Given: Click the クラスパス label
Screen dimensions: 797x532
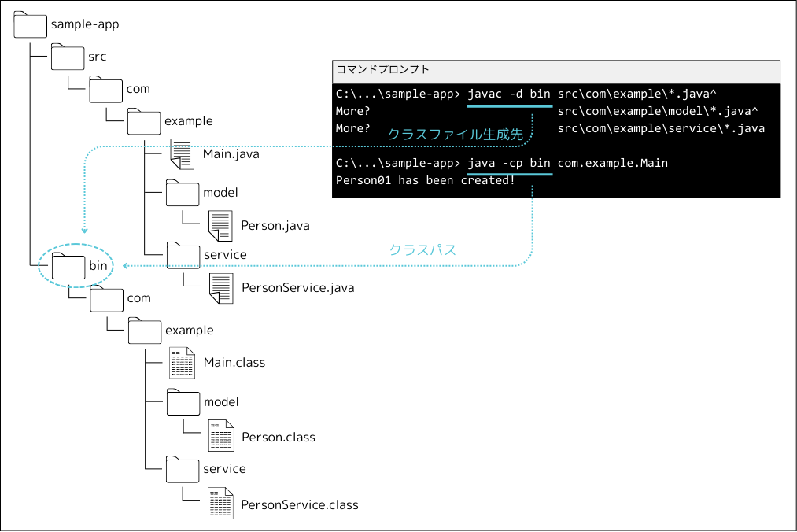Looking at the screenshot, I should pos(422,249).
